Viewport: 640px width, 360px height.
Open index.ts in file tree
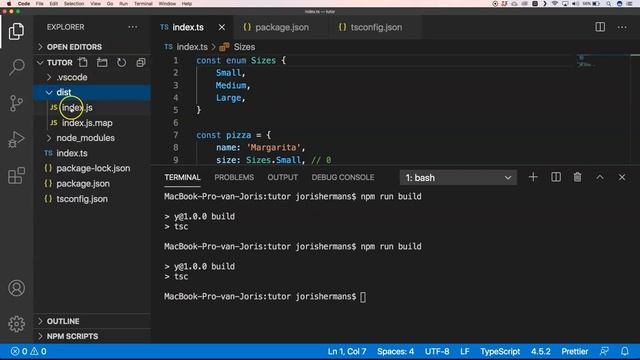72,153
